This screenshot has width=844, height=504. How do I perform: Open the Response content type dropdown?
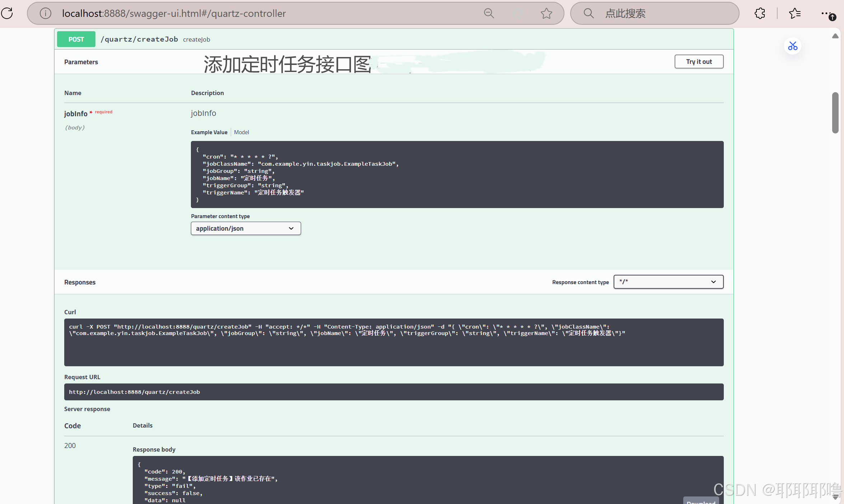[x=668, y=282]
